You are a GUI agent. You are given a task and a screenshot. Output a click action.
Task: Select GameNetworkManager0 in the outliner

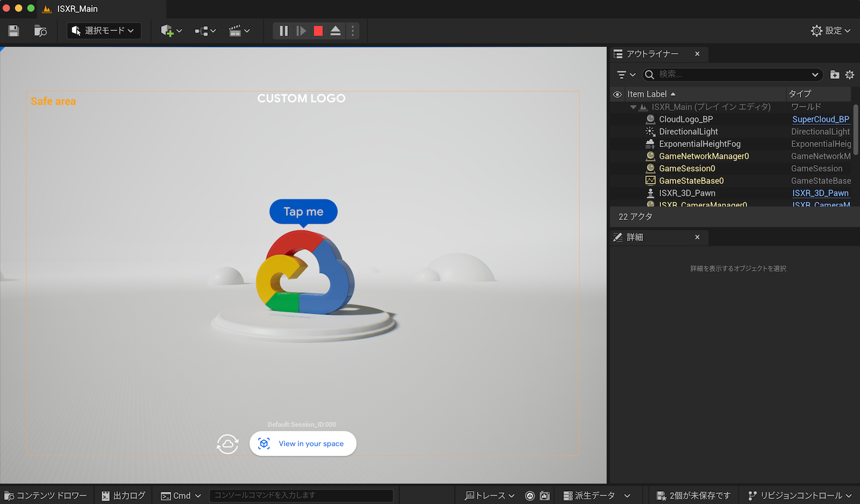[x=704, y=156]
